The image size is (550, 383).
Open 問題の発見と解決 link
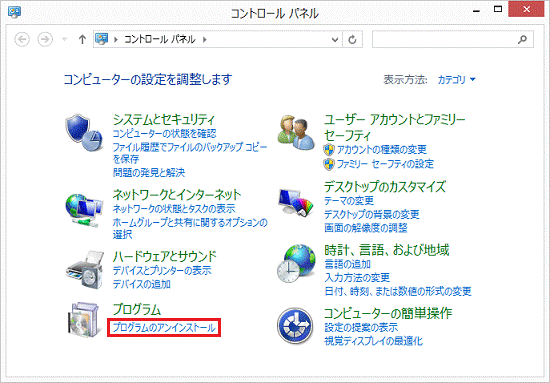tap(149, 173)
